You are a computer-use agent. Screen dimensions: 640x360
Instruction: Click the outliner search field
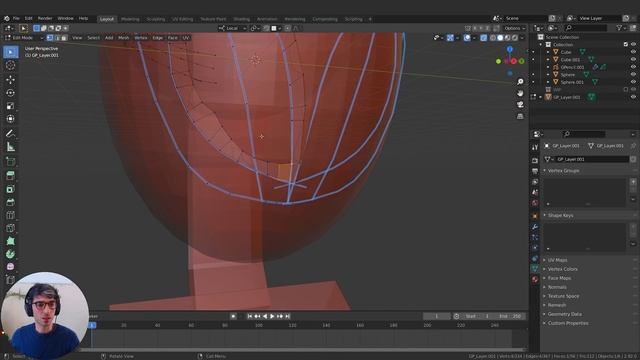tap(584, 28)
